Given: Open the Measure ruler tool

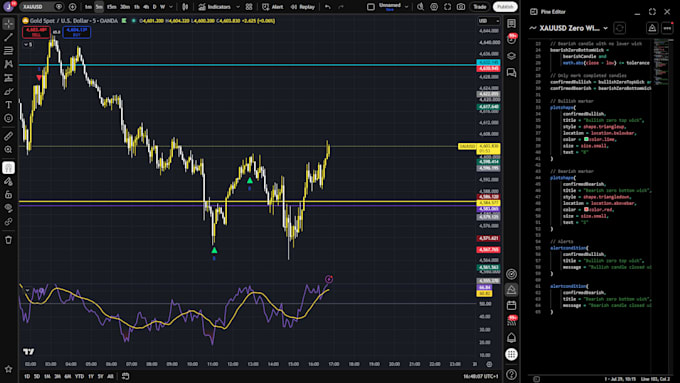Looking at the screenshot, I should (x=8, y=136).
